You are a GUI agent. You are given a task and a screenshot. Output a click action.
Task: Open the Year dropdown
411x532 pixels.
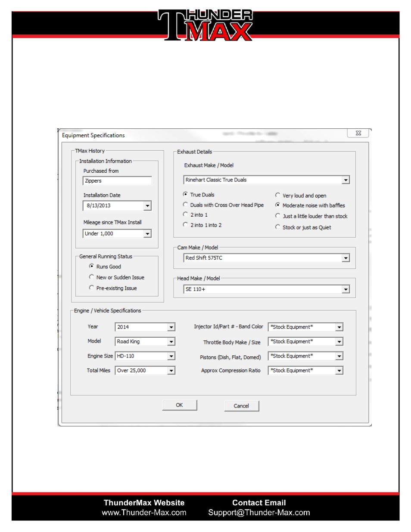[x=171, y=327]
